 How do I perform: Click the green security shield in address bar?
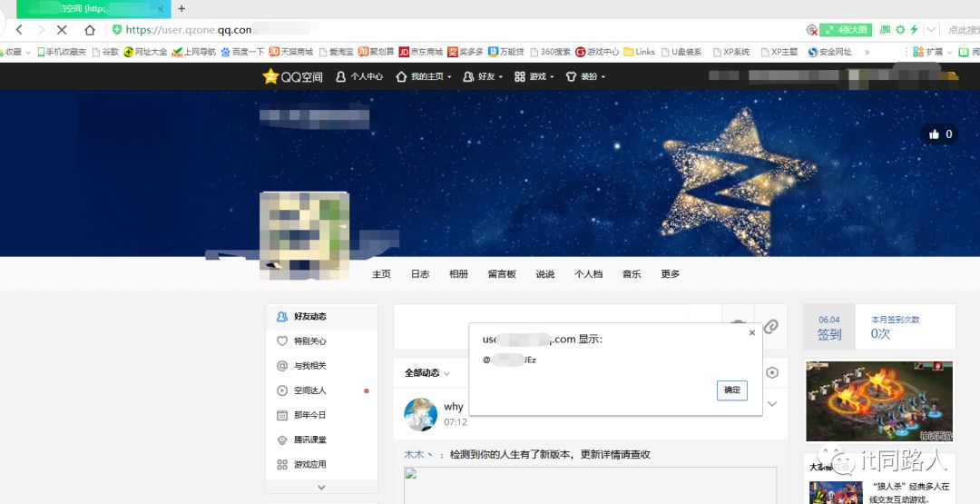[117, 29]
